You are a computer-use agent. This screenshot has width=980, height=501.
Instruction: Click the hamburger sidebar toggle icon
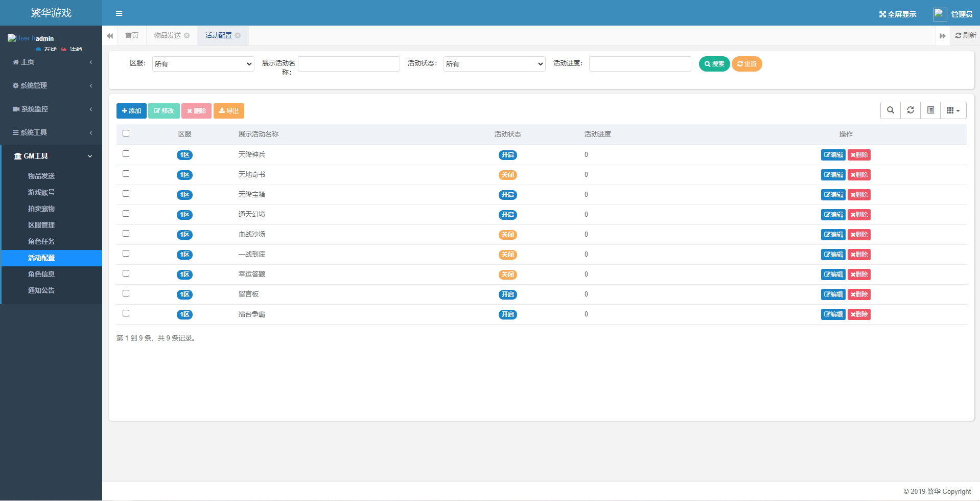pos(119,13)
